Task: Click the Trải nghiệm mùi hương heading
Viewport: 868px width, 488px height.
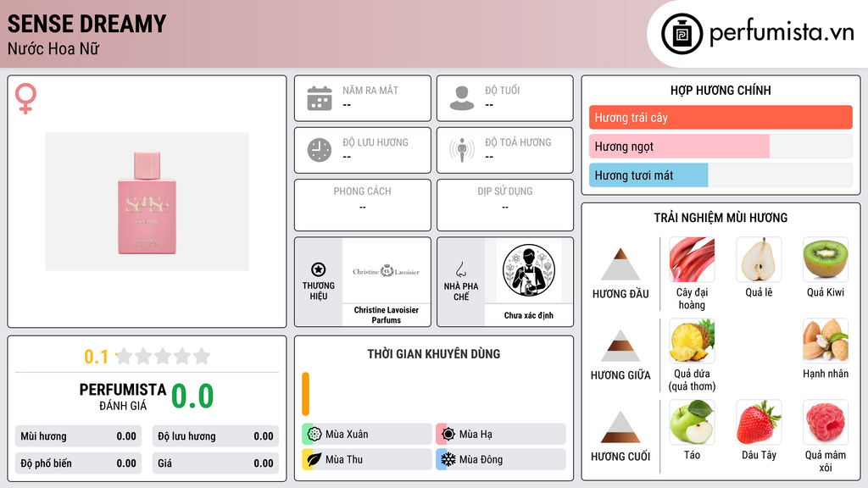Action: pos(721,218)
